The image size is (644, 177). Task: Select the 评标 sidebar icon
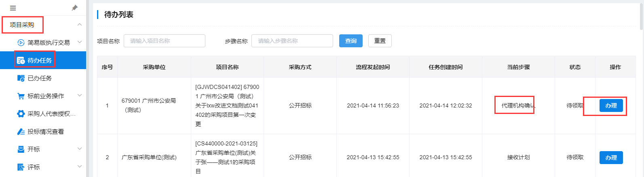(x=21, y=167)
